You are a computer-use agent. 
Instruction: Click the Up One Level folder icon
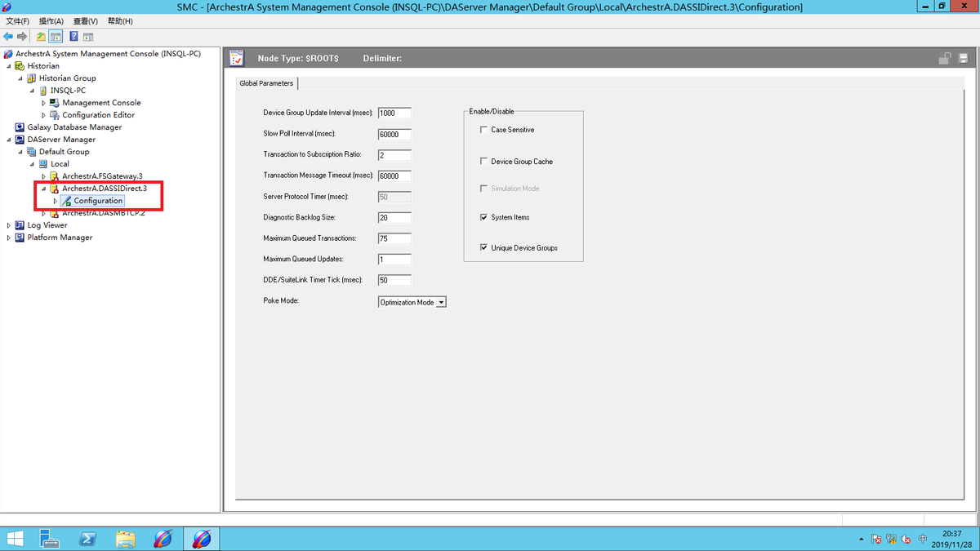[41, 37]
